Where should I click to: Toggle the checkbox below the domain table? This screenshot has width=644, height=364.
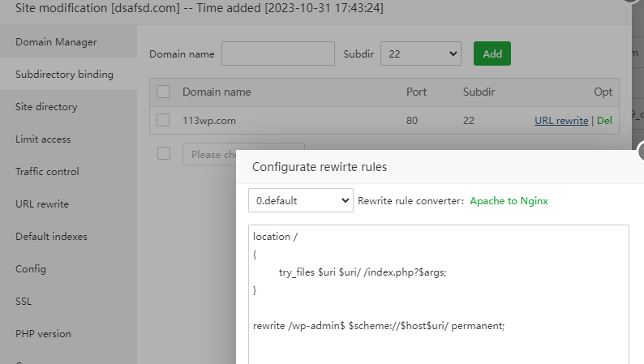tap(163, 153)
